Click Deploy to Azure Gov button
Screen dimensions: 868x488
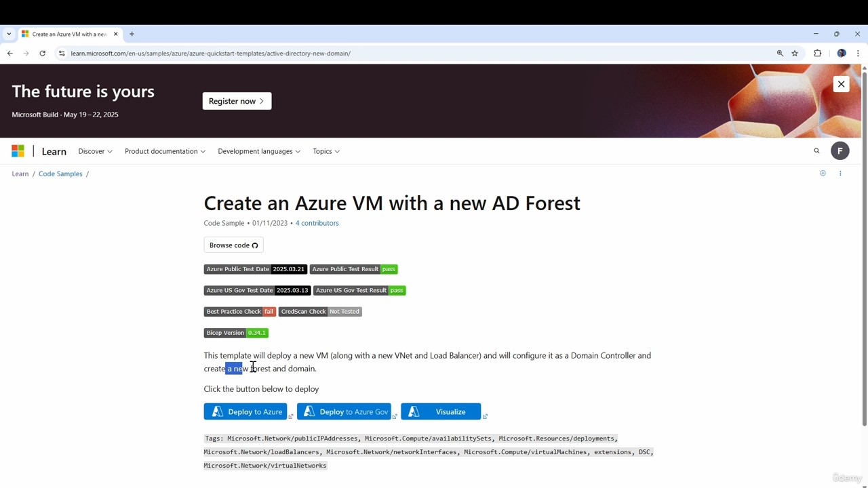(344, 411)
